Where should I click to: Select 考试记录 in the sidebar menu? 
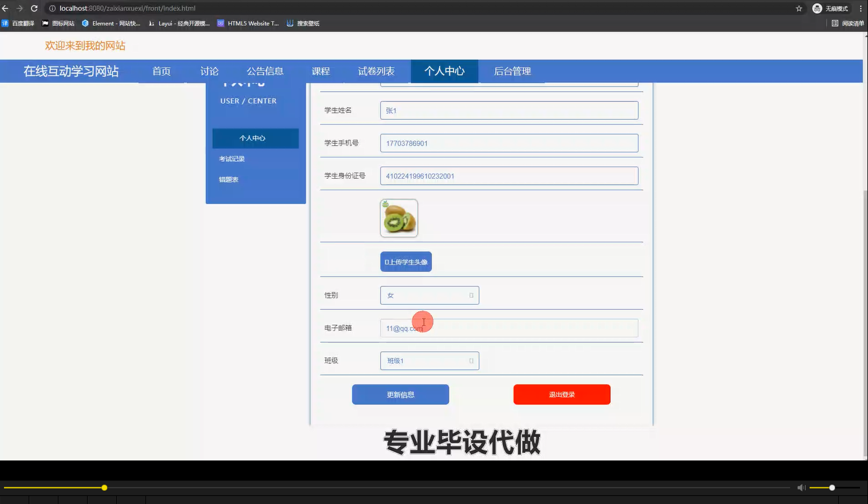(231, 159)
